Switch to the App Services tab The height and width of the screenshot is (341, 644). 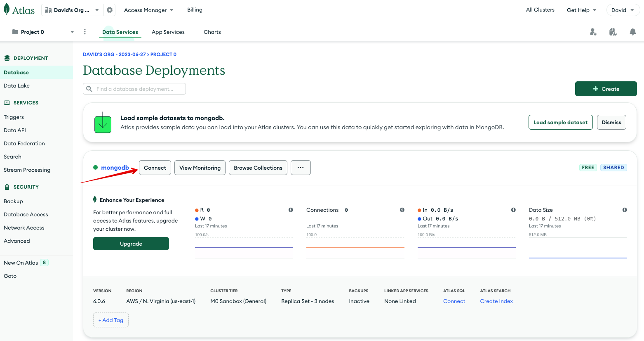click(168, 31)
